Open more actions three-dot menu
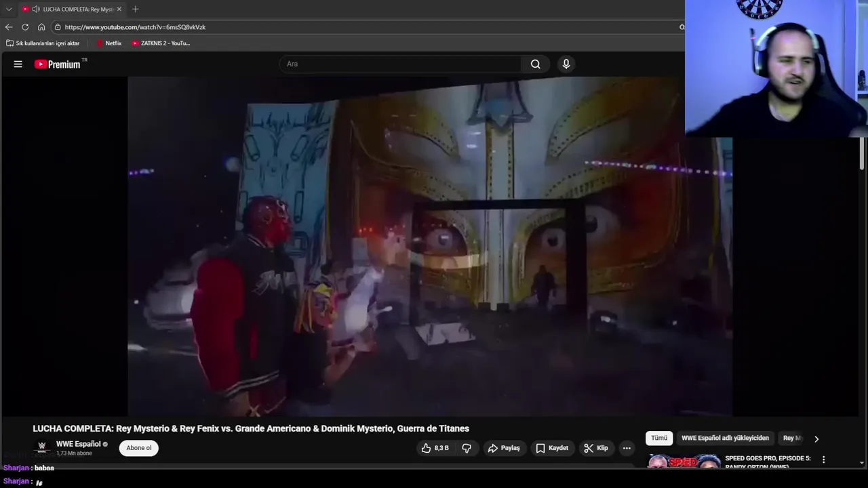Viewport: 868px width, 488px height. (x=627, y=448)
